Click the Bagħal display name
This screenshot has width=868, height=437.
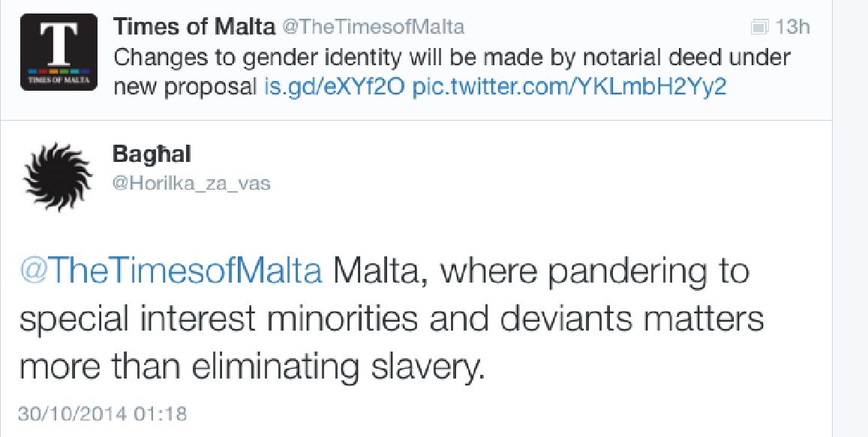[x=152, y=154]
